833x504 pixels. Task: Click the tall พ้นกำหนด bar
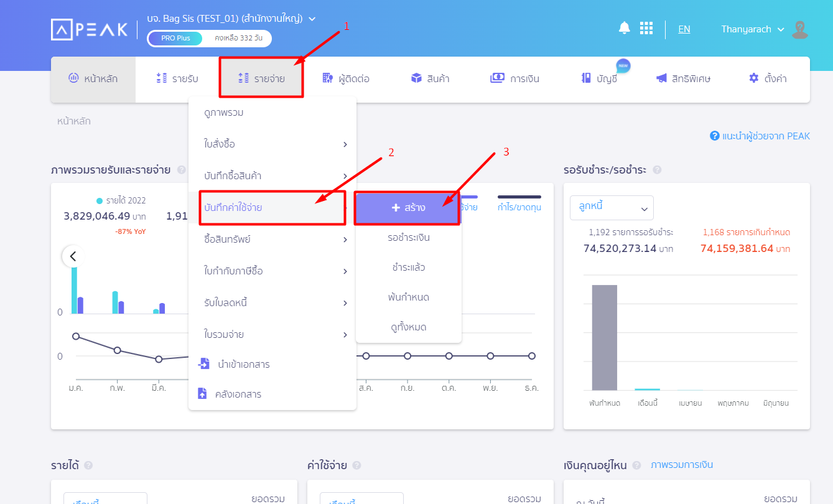tap(604, 337)
